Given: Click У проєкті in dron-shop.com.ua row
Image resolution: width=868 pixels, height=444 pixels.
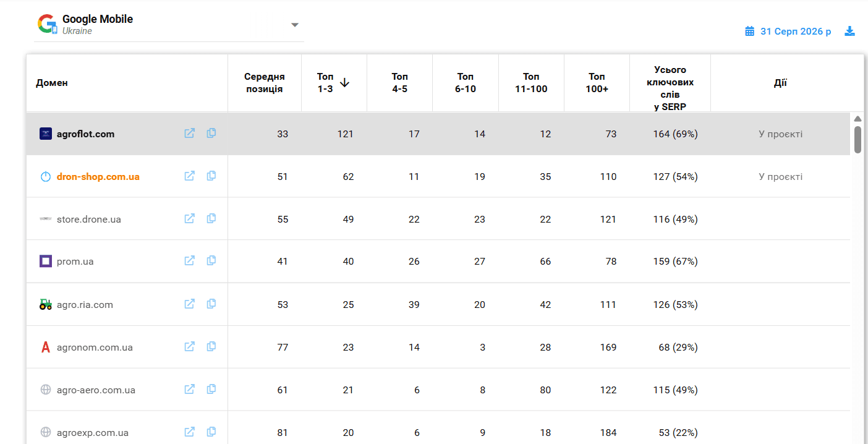Looking at the screenshot, I should (781, 176).
